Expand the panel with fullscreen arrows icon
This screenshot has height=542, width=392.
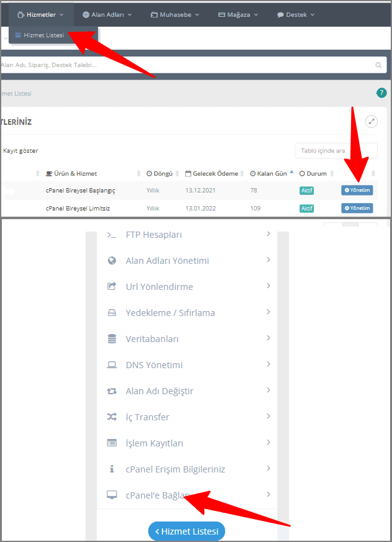[372, 122]
